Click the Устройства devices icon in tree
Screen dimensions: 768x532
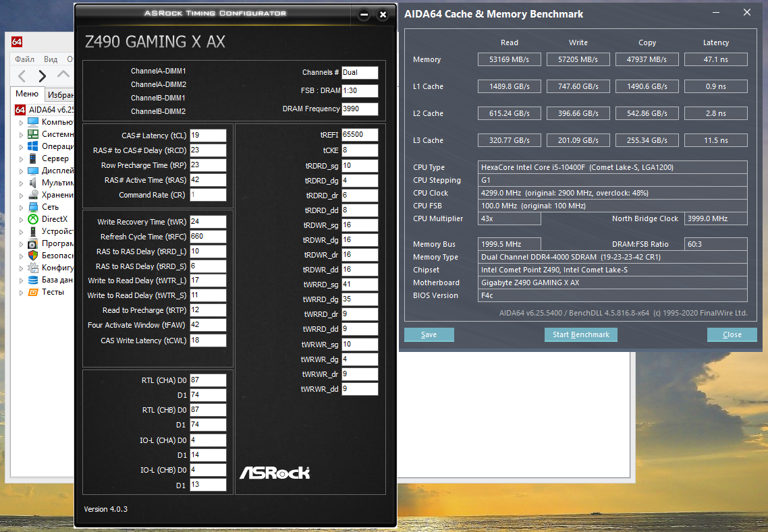point(33,231)
